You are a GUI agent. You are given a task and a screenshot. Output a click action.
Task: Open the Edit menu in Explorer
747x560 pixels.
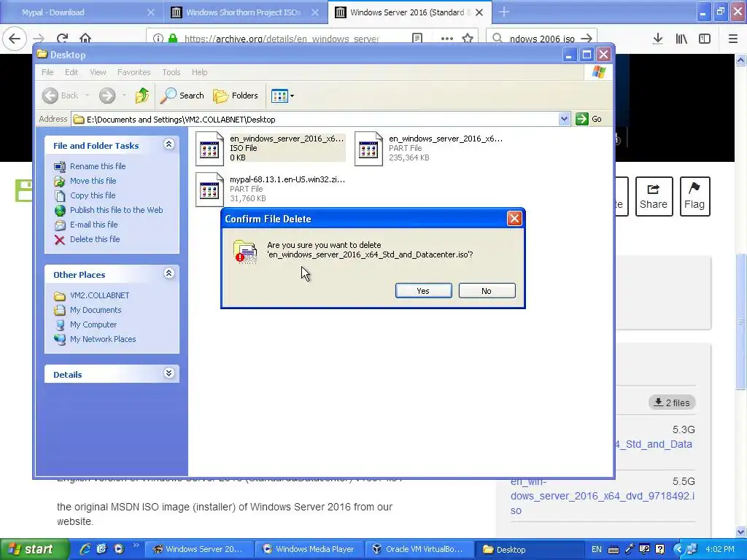71,72
